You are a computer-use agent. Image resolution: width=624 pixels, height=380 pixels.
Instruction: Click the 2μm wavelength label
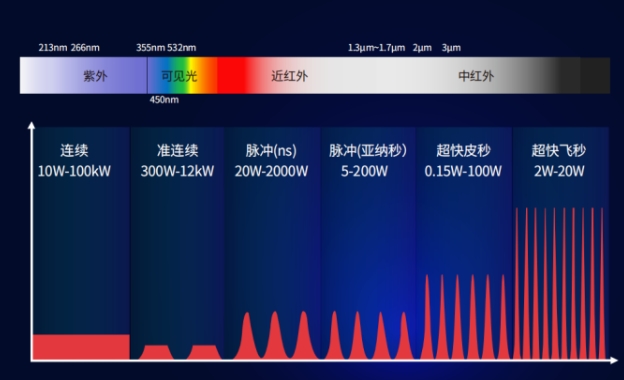coord(422,48)
